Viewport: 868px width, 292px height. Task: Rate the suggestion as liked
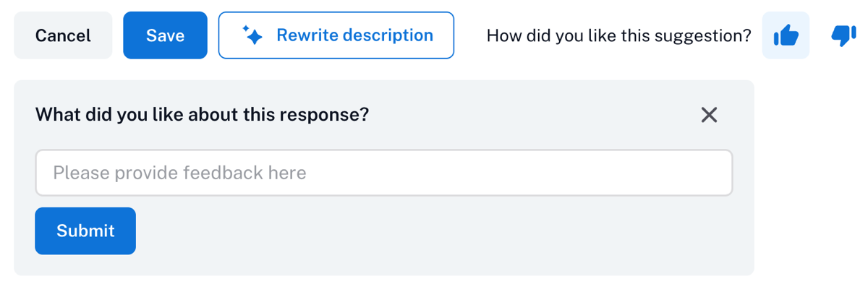[786, 35]
